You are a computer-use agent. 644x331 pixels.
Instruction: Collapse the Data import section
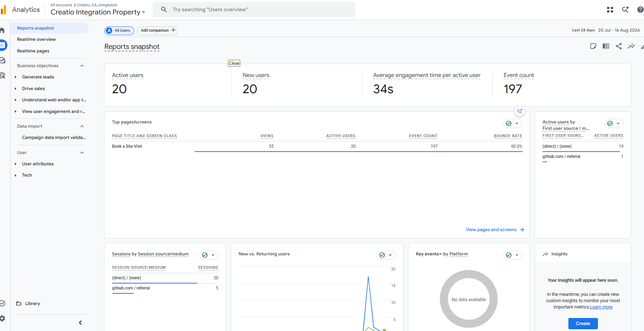tap(82, 126)
